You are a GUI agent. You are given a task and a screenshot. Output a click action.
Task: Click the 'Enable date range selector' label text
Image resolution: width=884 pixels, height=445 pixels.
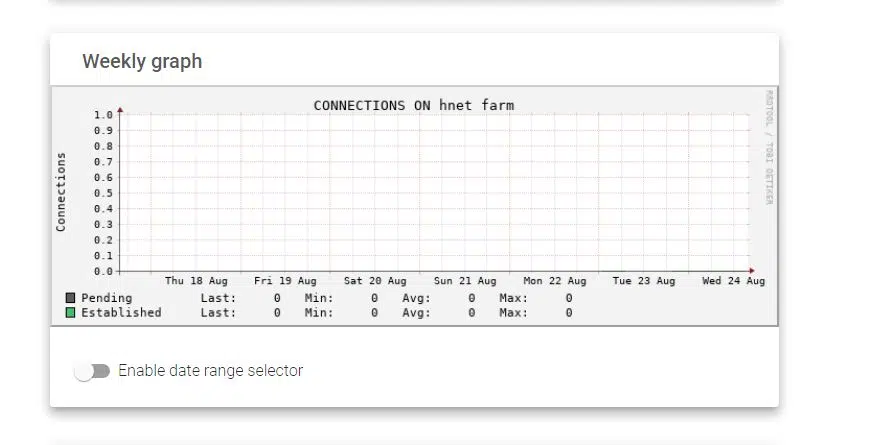pos(210,371)
